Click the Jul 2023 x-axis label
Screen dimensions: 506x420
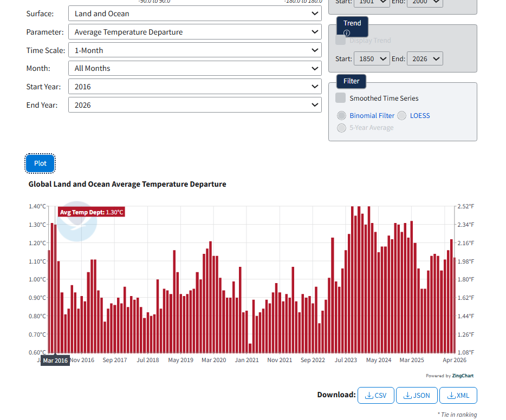click(346, 360)
